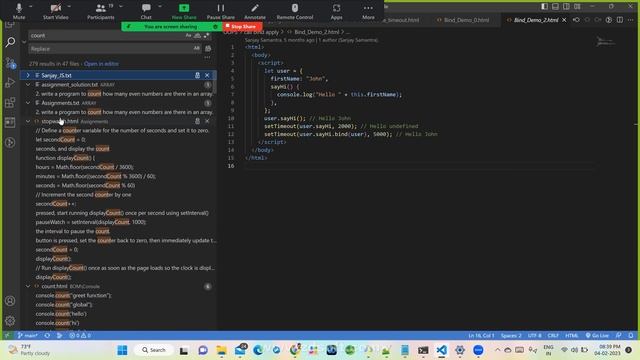Dismiss stopwatch.html from search results
The height and width of the screenshot is (360, 640).
coord(207,121)
